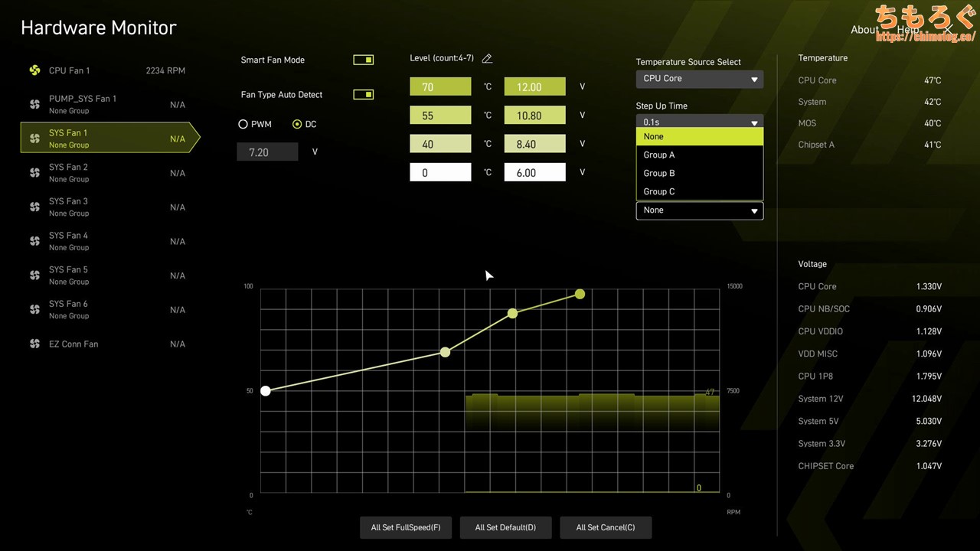Toggle the Smart Fan Mode switch

point(363,60)
